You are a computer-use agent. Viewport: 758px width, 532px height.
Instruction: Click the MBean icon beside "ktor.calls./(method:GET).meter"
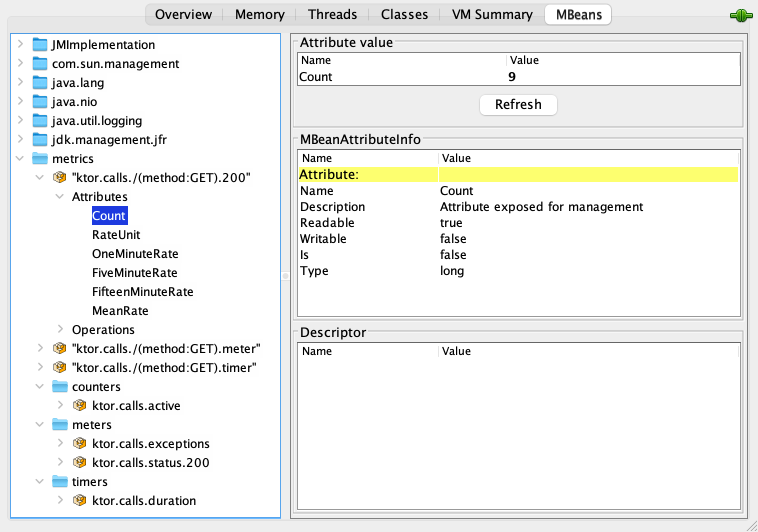[59, 348]
